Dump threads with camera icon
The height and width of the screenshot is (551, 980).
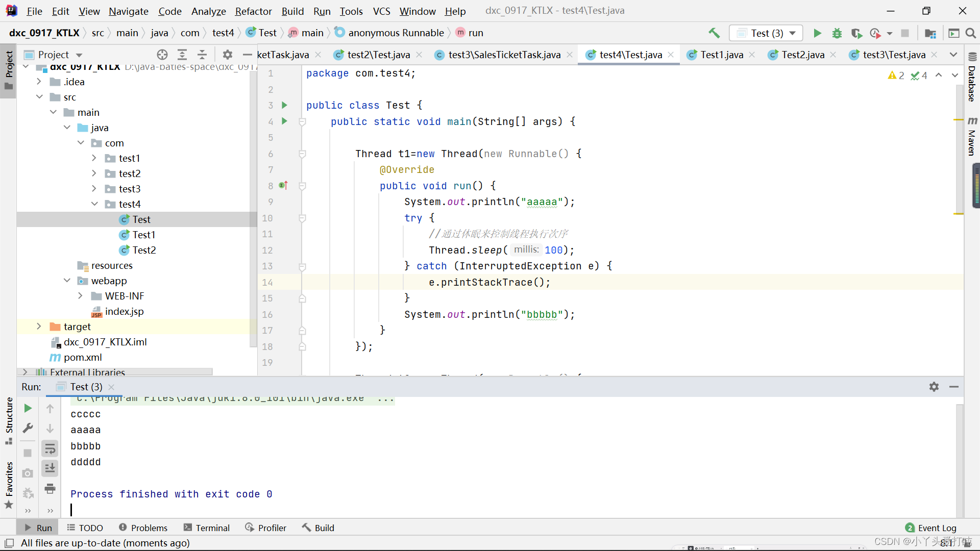point(28,473)
